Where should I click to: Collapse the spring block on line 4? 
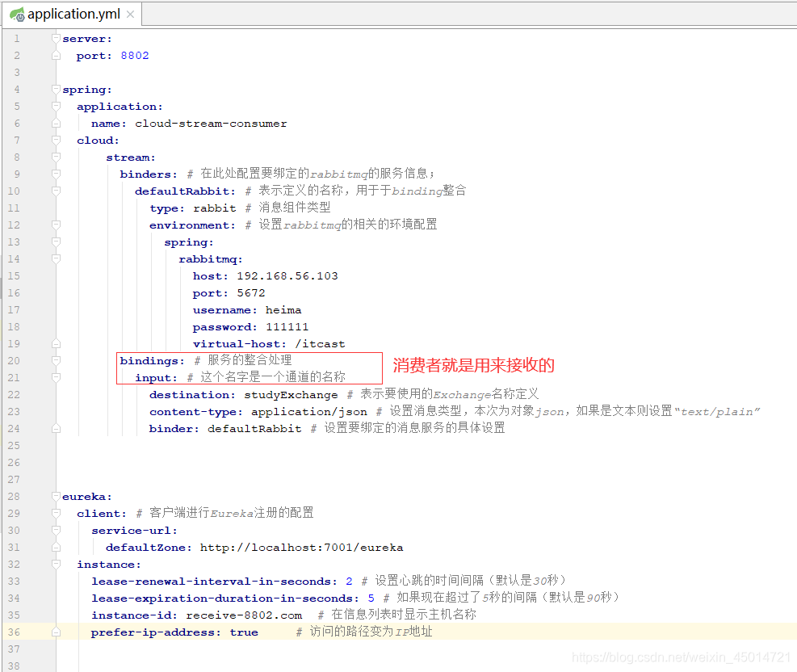point(56,90)
